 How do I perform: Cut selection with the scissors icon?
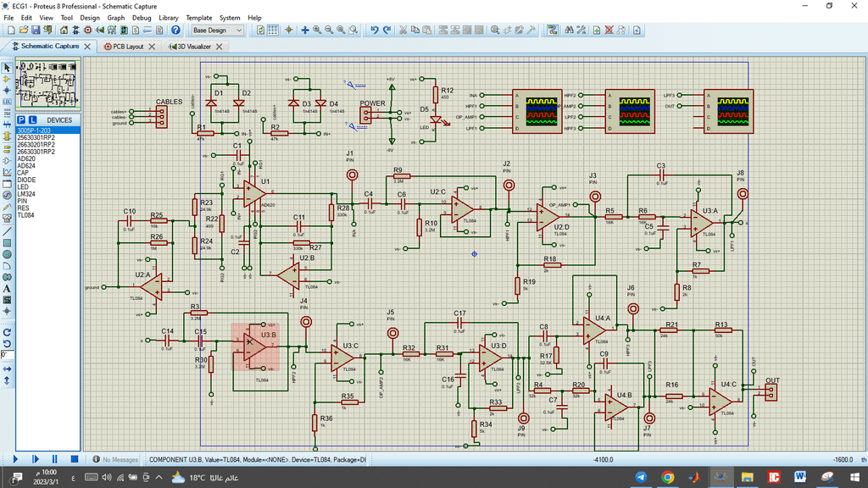coord(403,30)
